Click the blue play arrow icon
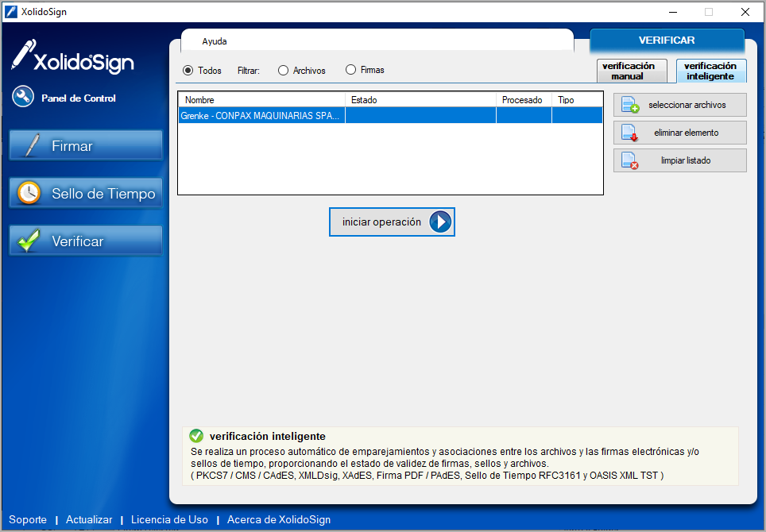Screen dimensions: 766x532 click(x=440, y=222)
